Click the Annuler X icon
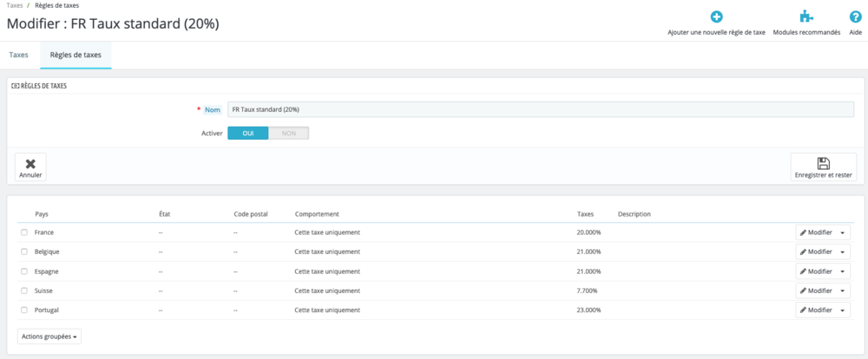The width and height of the screenshot is (868, 359). 30,163
